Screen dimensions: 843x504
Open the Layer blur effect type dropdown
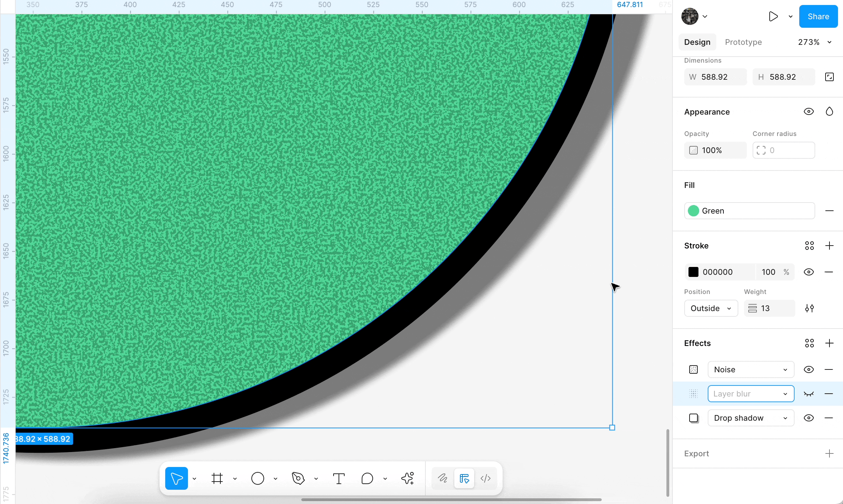[x=751, y=394]
